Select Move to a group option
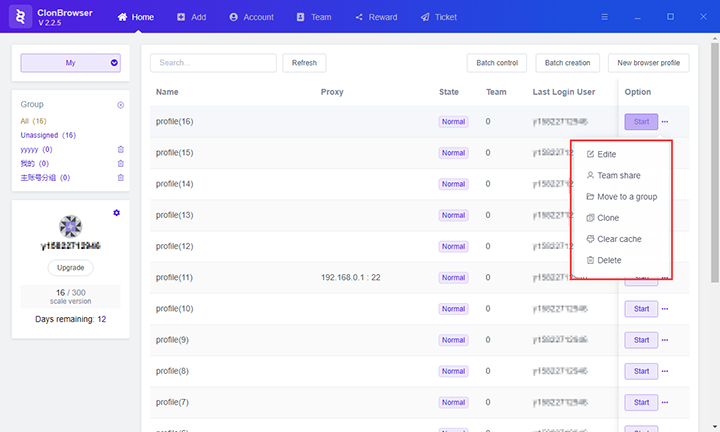 click(626, 197)
